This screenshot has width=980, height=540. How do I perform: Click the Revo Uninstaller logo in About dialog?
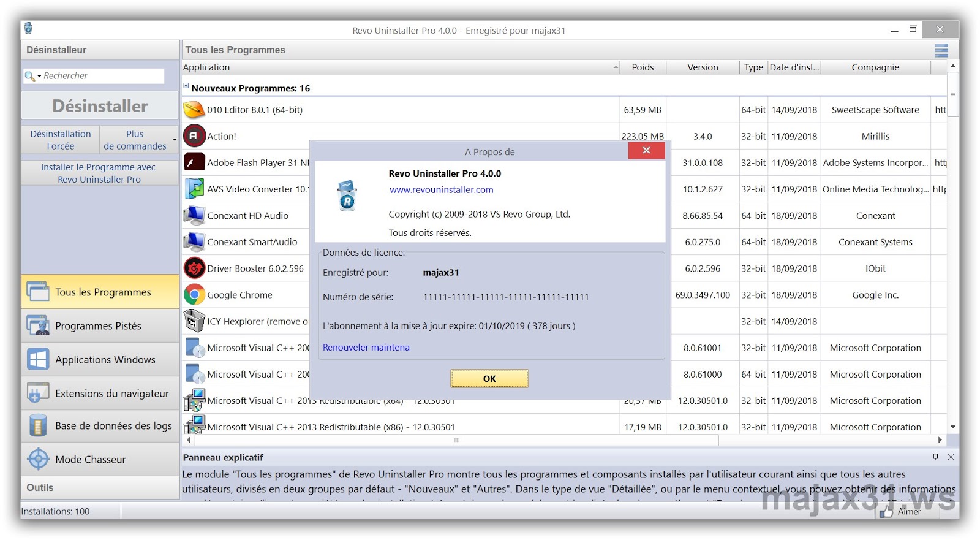click(347, 196)
